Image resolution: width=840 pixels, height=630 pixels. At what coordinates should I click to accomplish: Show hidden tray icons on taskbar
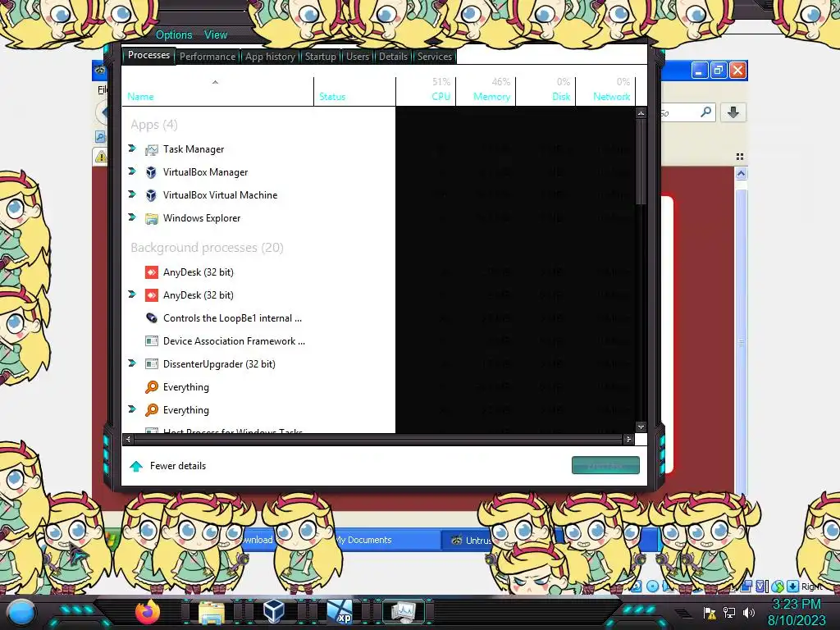[x=683, y=614]
